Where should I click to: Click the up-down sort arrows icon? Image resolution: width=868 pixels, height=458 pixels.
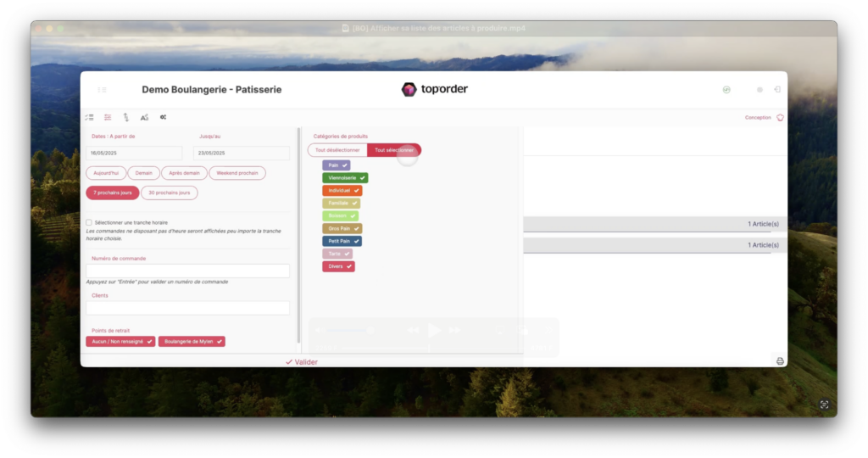(126, 117)
